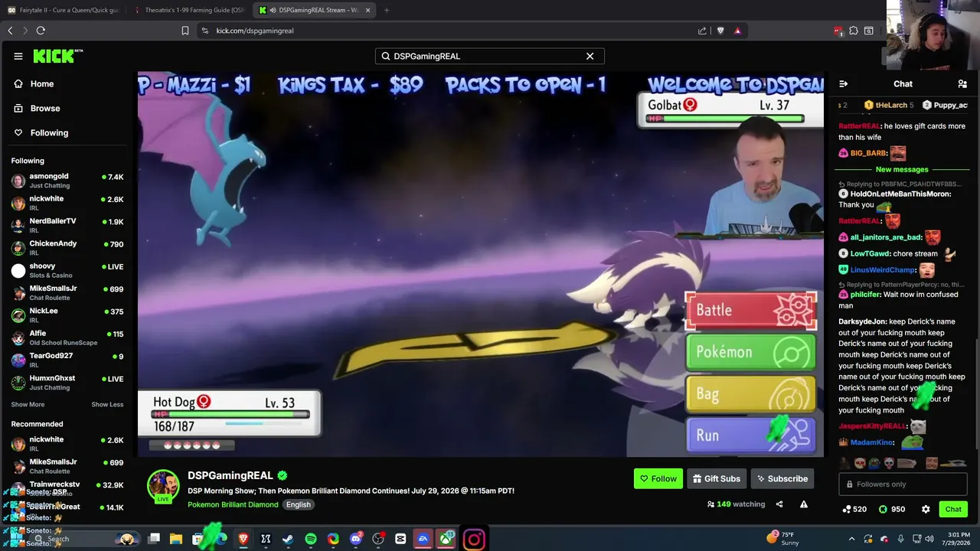This screenshot has height=551, width=980.
Task: Share this page from address bar
Action: [x=702, y=31]
